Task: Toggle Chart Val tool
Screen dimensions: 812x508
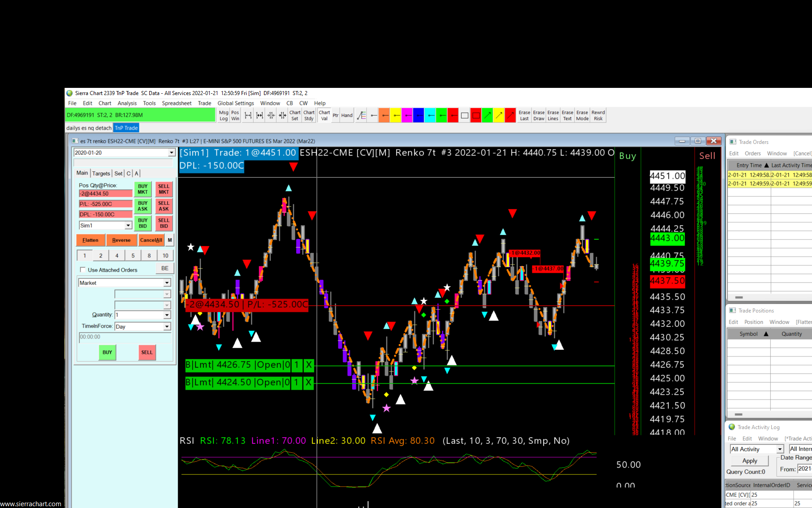Action: click(324, 115)
